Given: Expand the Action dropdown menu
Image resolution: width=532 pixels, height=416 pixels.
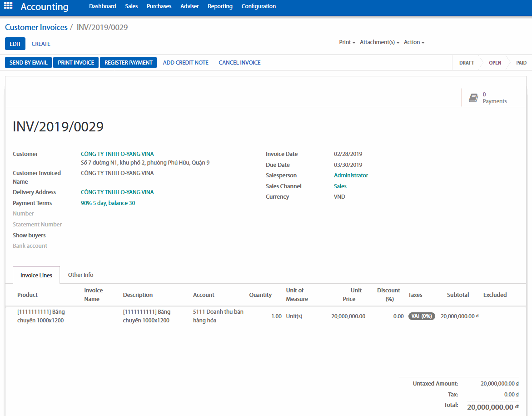Looking at the screenshot, I should pos(414,42).
